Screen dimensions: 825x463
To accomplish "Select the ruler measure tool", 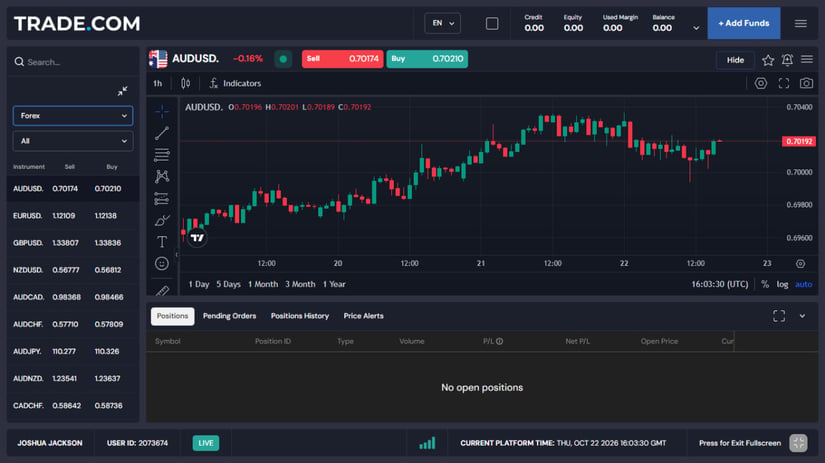I will (x=162, y=290).
